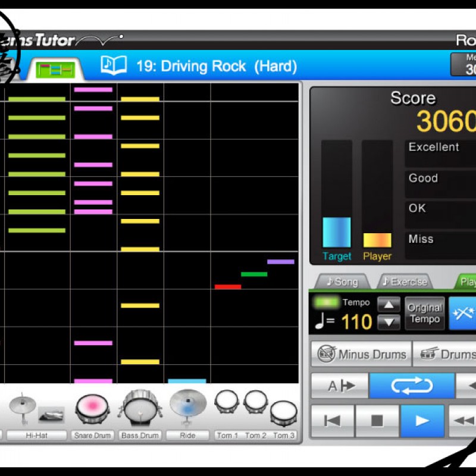Select the green game screen tab
The width and height of the screenshot is (476, 476).
(x=55, y=70)
